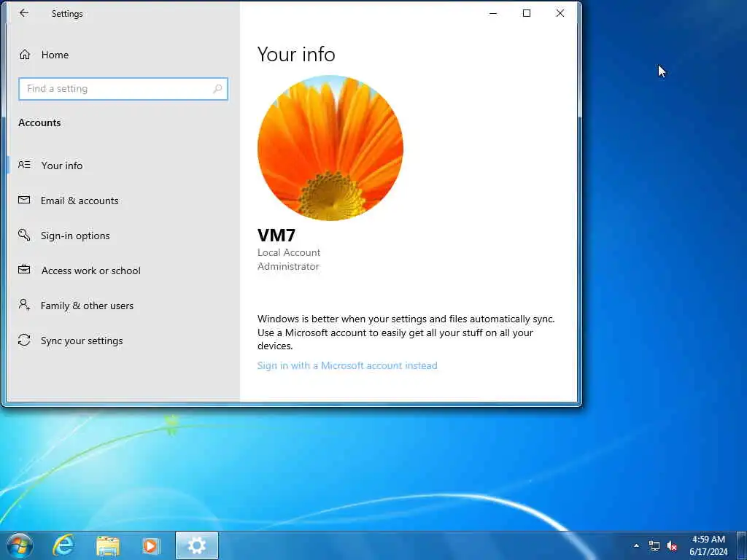Viewport: 747px width, 560px height.
Task: Click the Sign-in options key icon
Action: [x=24, y=235]
